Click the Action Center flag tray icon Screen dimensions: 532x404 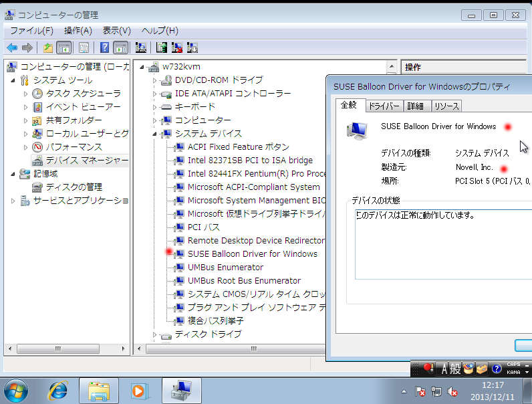tap(420, 392)
